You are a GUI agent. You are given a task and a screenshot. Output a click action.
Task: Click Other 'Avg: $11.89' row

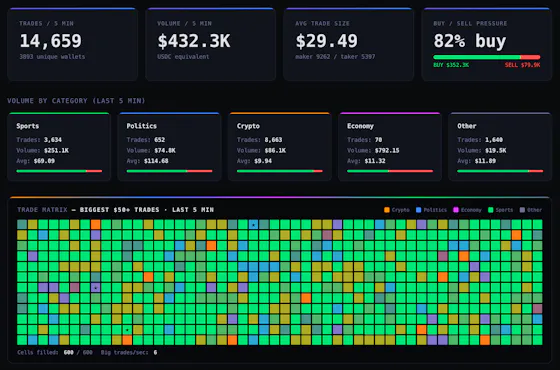pyautogui.click(x=476, y=161)
